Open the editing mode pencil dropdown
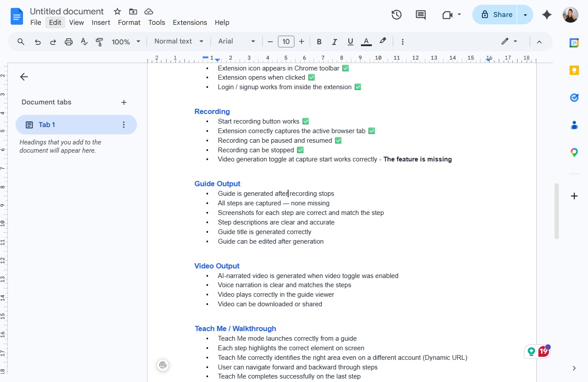Screen dimensions: 588x382 pos(509,41)
